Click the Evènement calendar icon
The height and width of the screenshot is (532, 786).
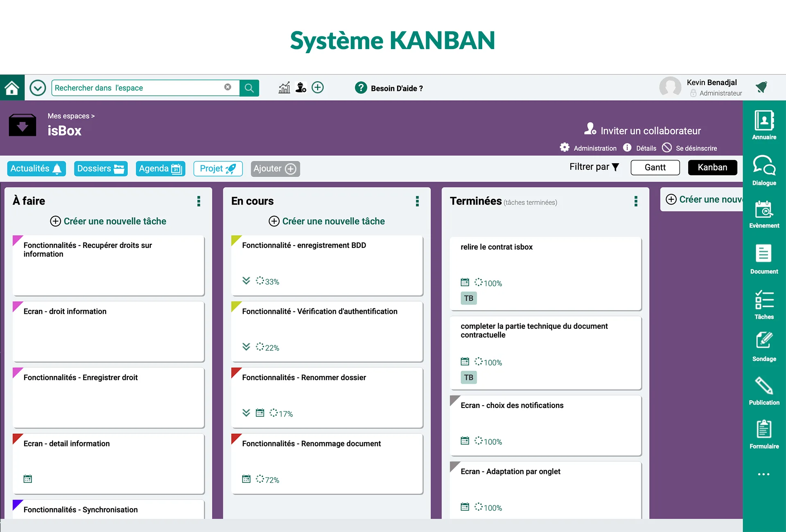(764, 210)
